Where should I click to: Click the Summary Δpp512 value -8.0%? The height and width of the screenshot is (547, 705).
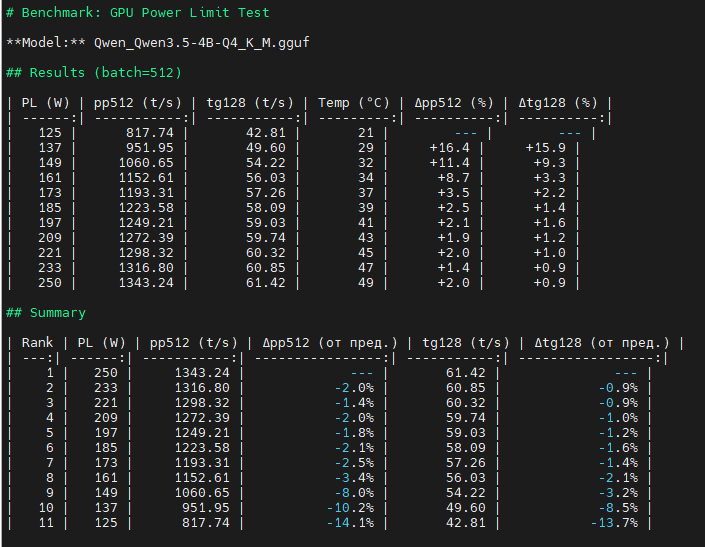[x=354, y=493]
